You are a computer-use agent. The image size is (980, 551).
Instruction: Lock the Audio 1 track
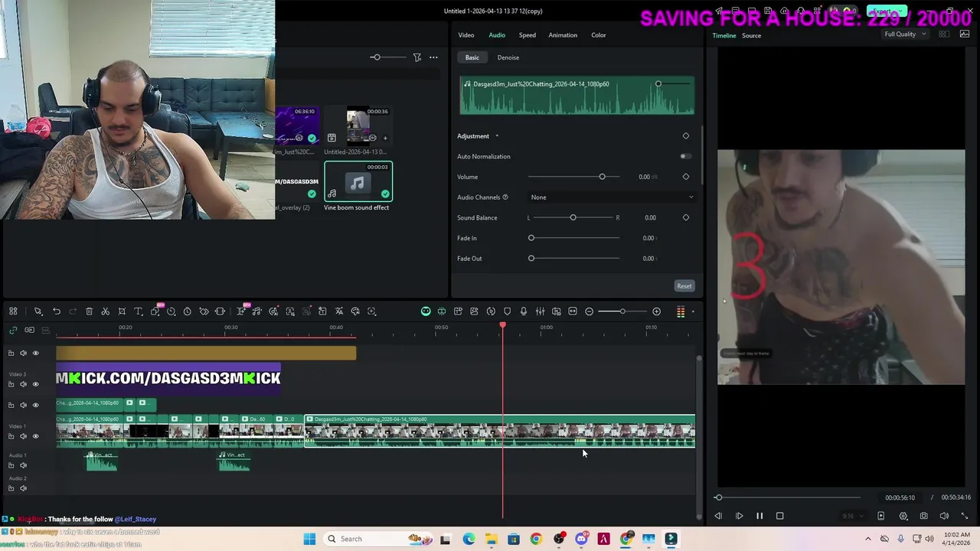(x=11, y=465)
